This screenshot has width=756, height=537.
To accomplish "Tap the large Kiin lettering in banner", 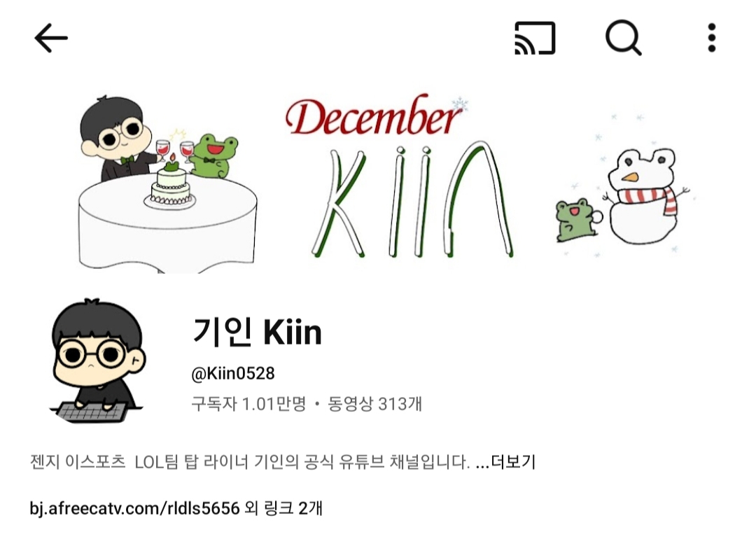I will tap(412, 199).
